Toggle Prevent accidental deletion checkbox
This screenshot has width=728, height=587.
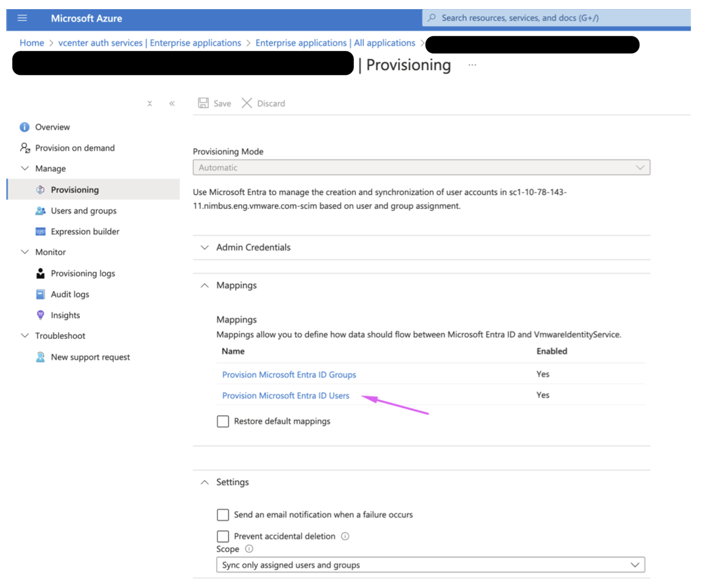coord(223,536)
